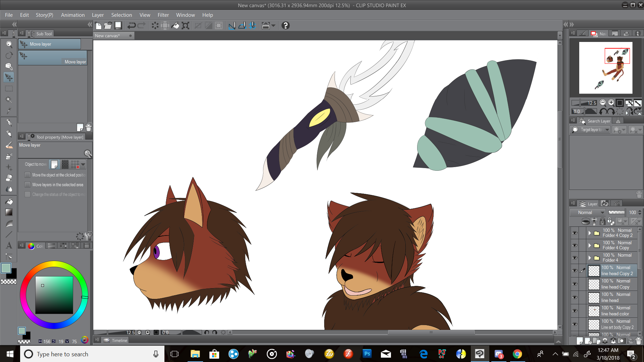Delete layer using the Layer panel trash icon

tap(639, 341)
